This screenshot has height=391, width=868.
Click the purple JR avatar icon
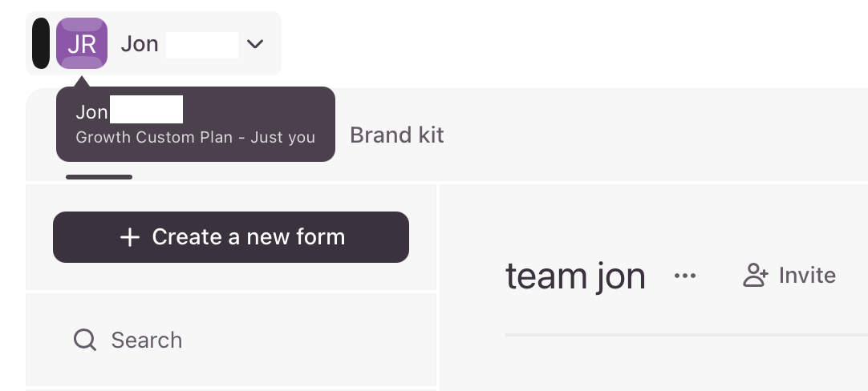click(x=82, y=43)
